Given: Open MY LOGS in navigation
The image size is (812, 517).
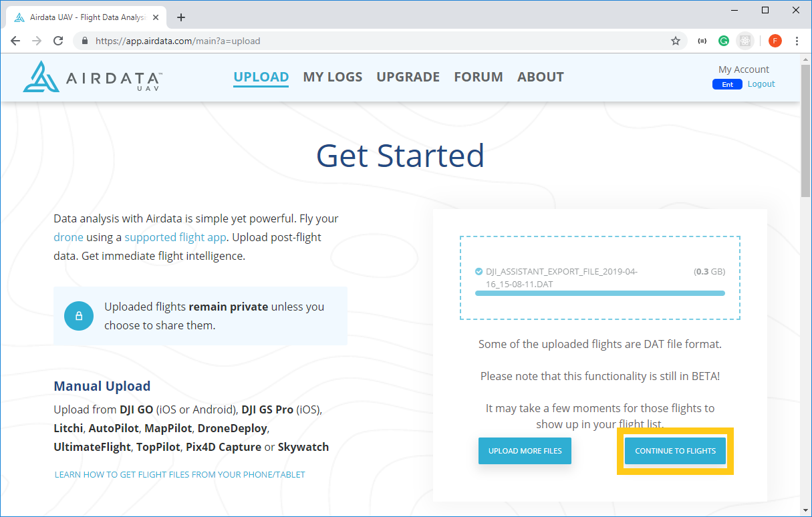Looking at the screenshot, I should click(333, 77).
